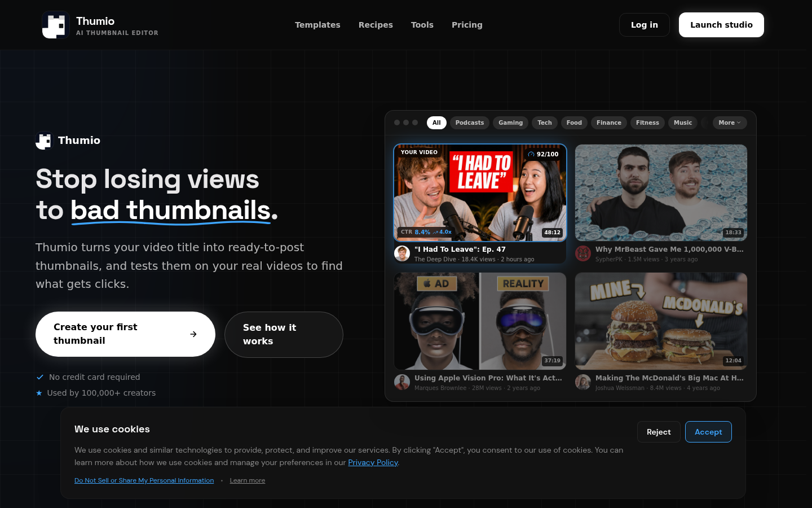This screenshot has height=508, width=812.
Task: Go to the Pricing page
Action: 467,25
